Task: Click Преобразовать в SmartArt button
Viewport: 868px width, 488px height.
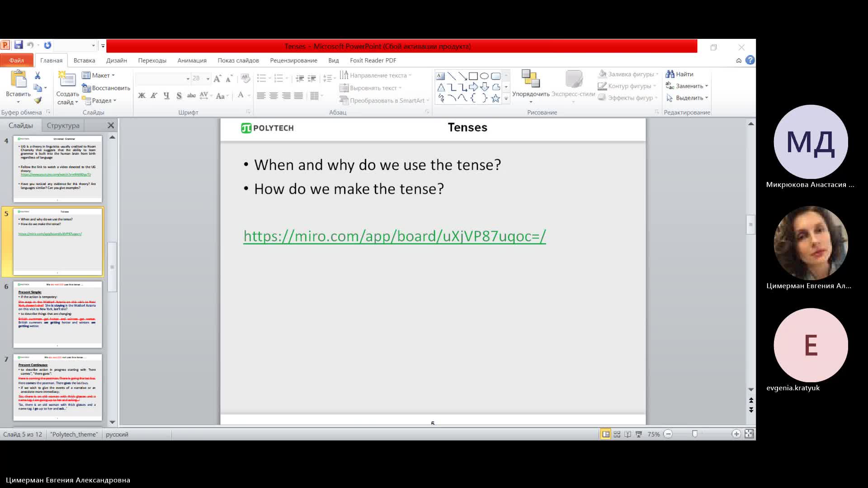Action: tap(384, 100)
